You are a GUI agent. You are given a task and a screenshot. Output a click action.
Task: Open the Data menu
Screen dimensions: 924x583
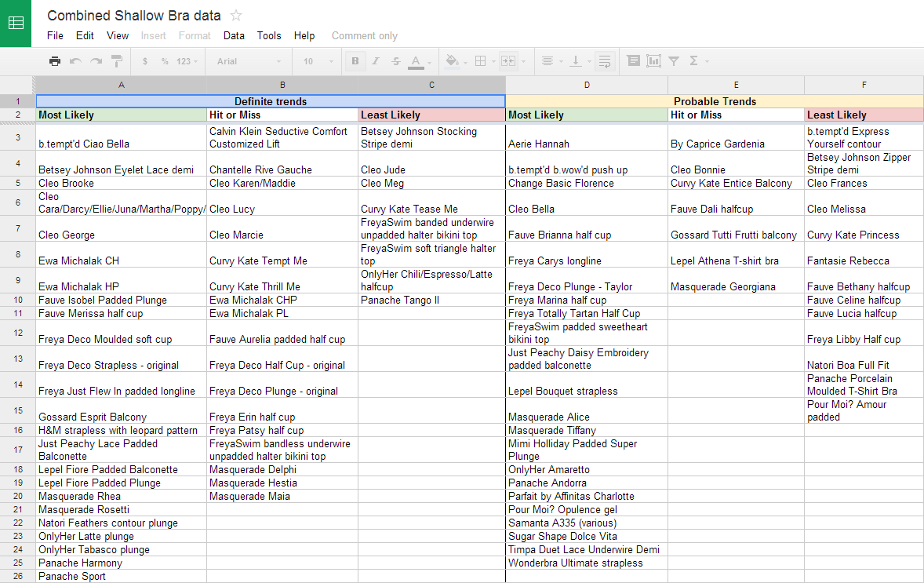pos(234,35)
